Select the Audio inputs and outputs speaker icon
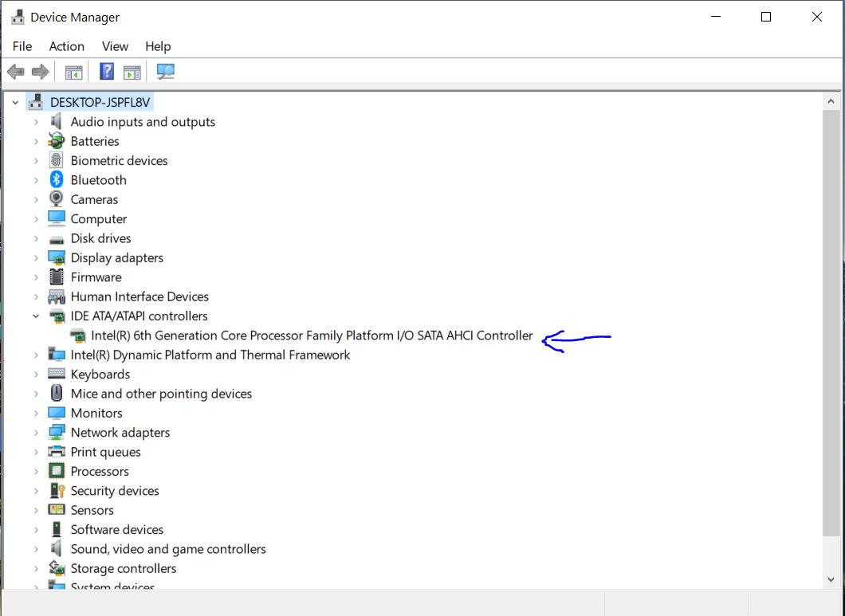845x616 pixels. 56,122
